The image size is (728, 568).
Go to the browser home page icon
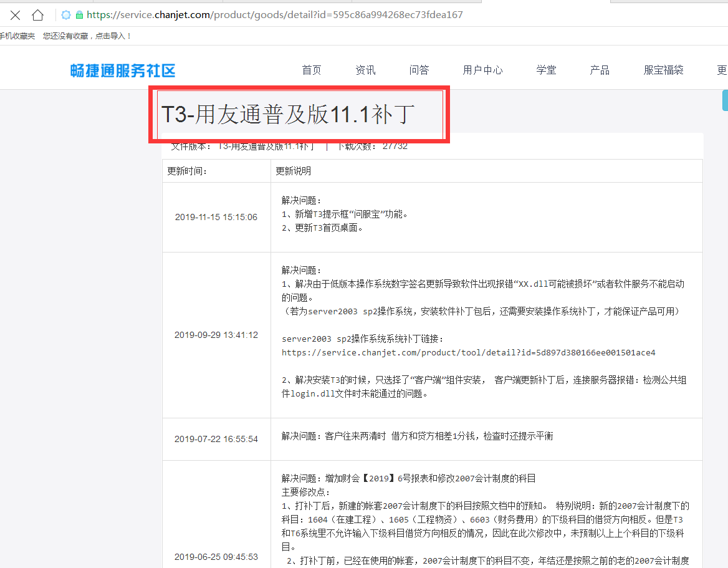[37, 16]
